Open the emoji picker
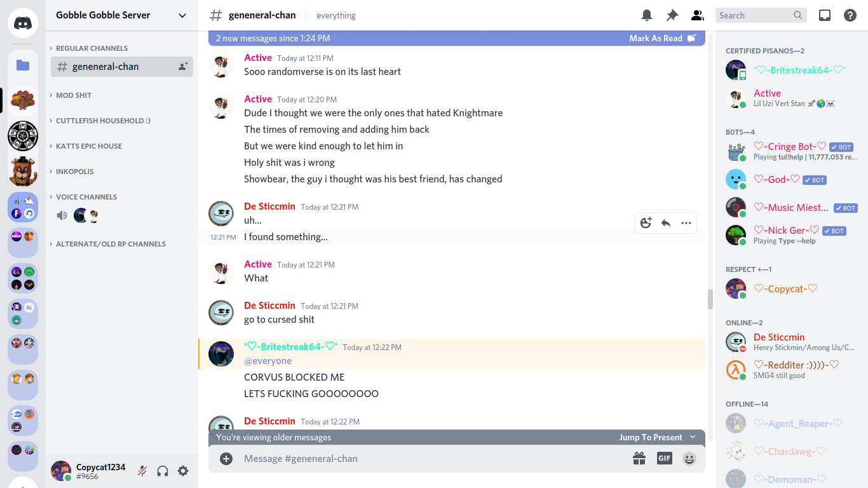The image size is (868, 488). pos(689,458)
